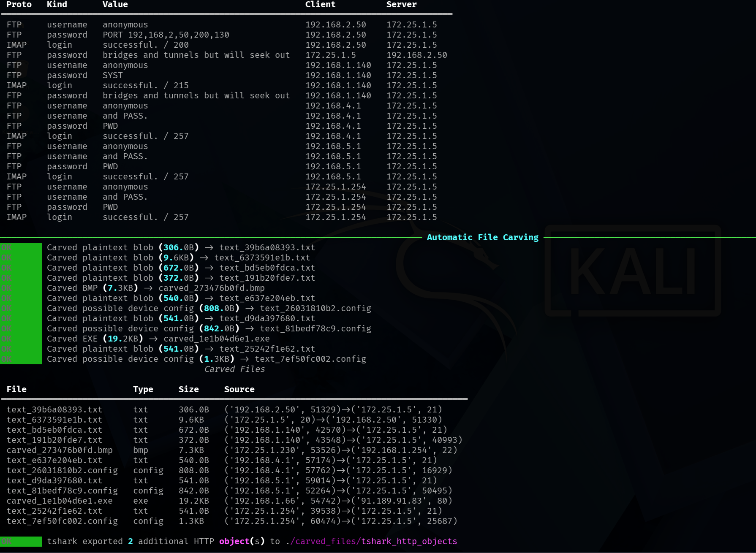
Task: Click 'text_191b20fde7.txt' in Carved Files table
Action: click(54, 440)
